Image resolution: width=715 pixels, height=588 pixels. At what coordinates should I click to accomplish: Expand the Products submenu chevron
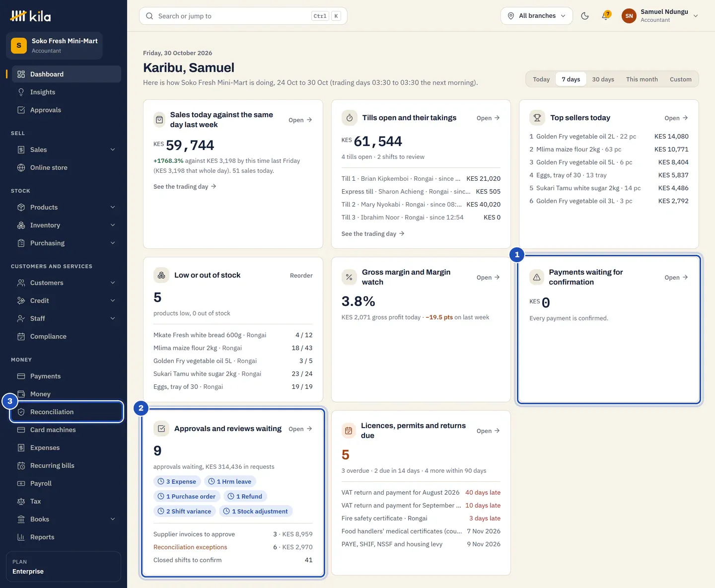(113, 207)
